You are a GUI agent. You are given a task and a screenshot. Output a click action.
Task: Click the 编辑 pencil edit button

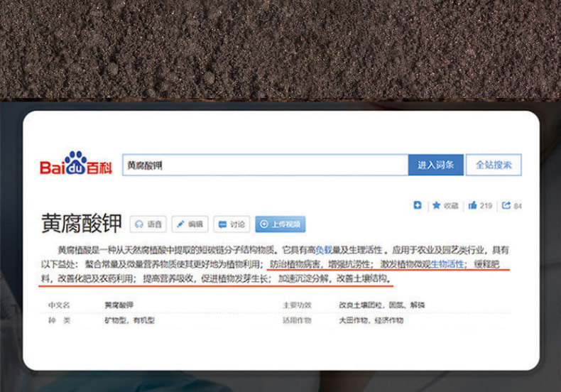[190, 224]
